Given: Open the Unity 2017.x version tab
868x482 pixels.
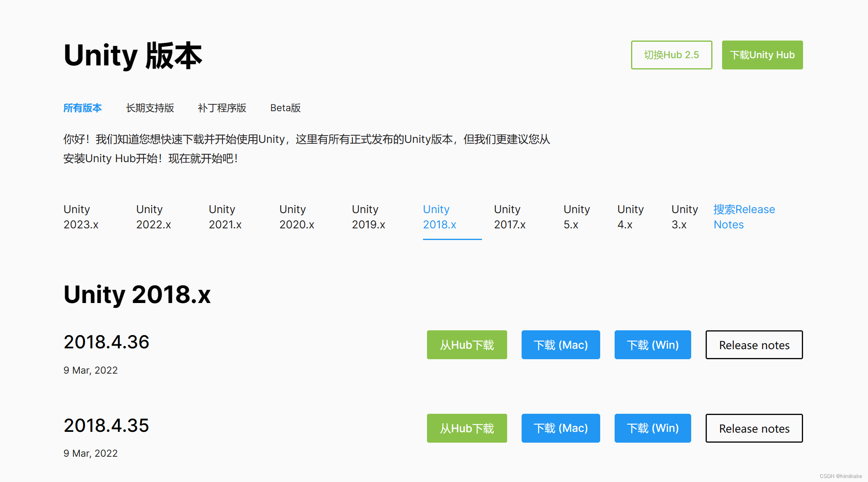Looking at the screenshot, I should coord(510,217).
